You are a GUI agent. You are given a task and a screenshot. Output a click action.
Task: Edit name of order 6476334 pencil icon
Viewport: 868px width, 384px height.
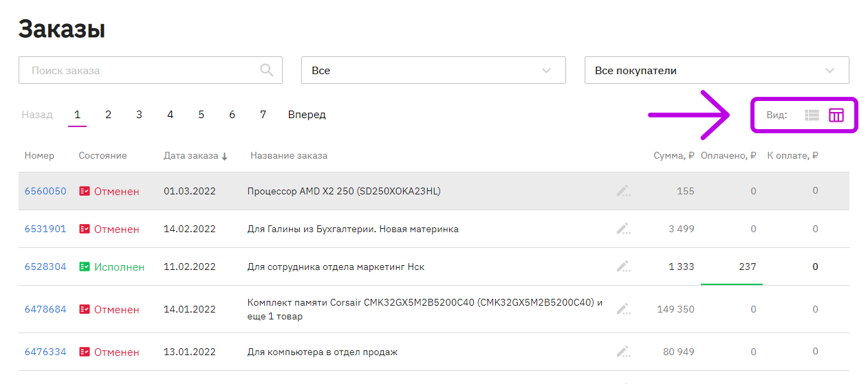point(623,352)
